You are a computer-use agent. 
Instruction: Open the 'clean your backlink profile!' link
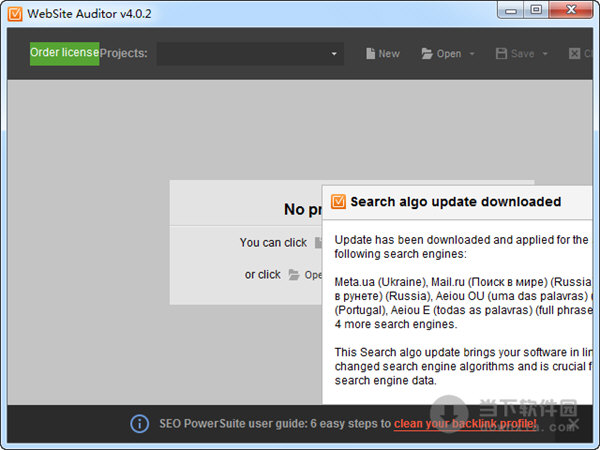click(465, 424)
